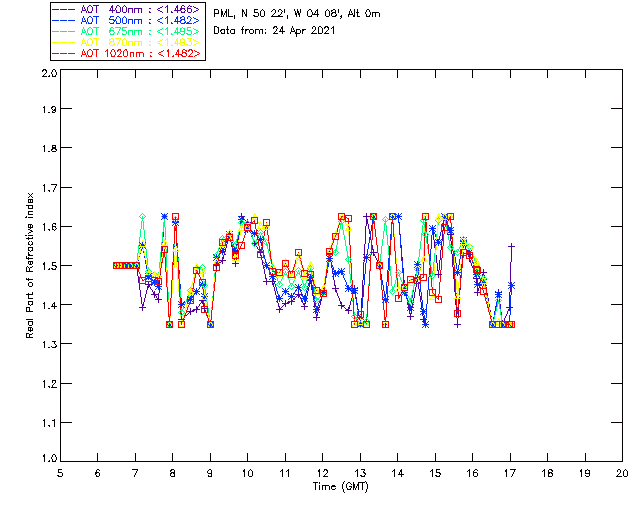Click x-axis tick label 10
Viewport: 640px width, 512px height.
247,473
